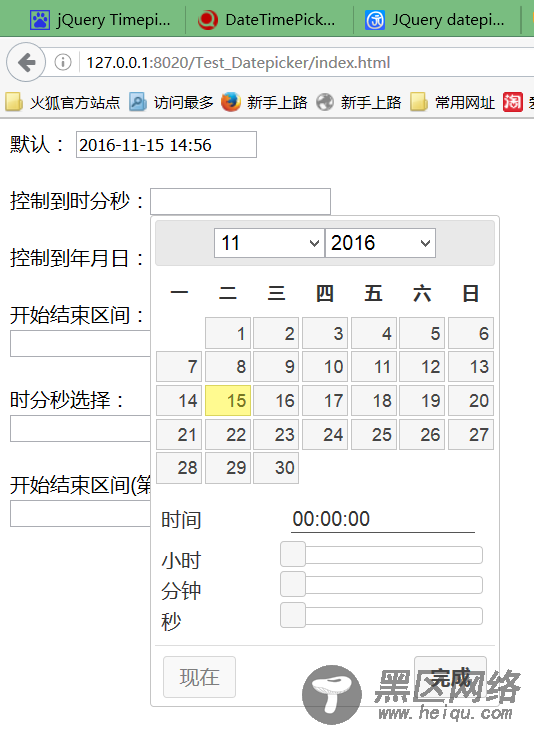Click the 小时 hour slider handle

pyautogui.click(x=293, y=554)
